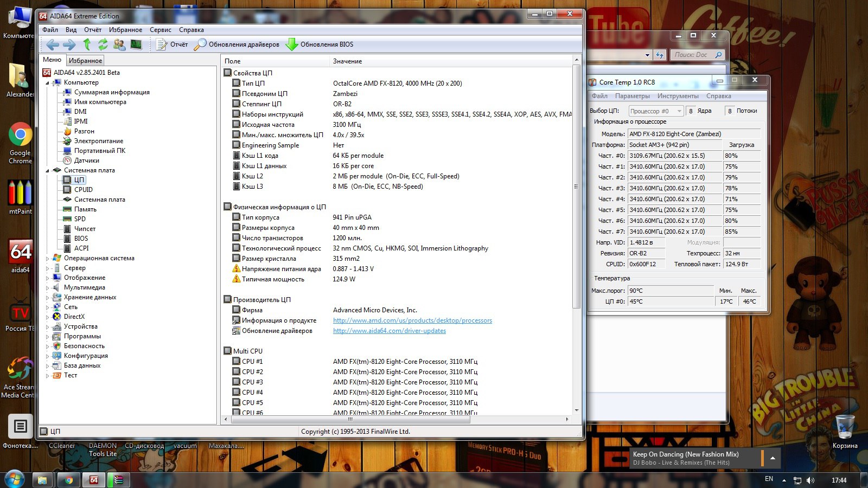Image resolution: width=868 pixels, height=488 pixels.
Task: Open Обновления драйверов driver updates
Action: point(237,44)
